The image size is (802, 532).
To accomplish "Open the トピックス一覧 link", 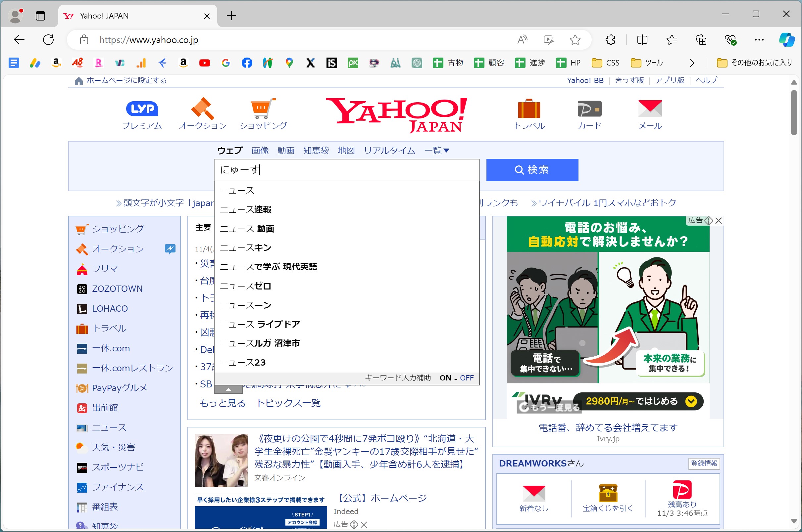I will pyautogui.click(x=288, y=403).
